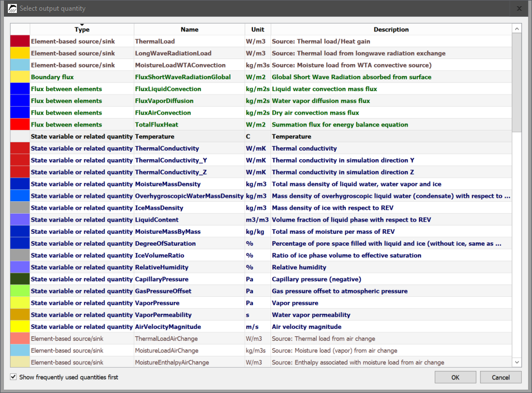Select MoistureLoadWTAConvection entry
Image resolution: width=532 pixels, height=393 pixels.
point(190,65)
